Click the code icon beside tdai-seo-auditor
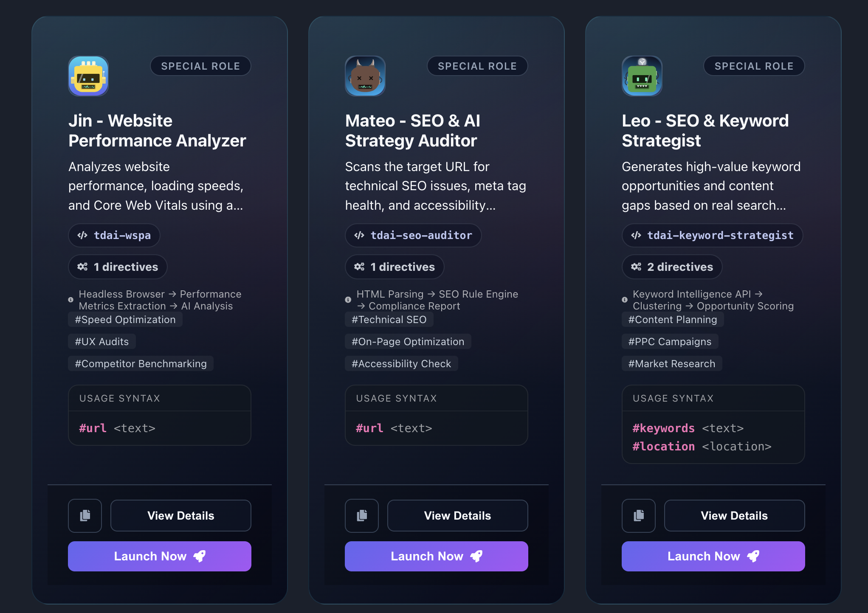This screenshot has width=868, height=613. point(360,235)
